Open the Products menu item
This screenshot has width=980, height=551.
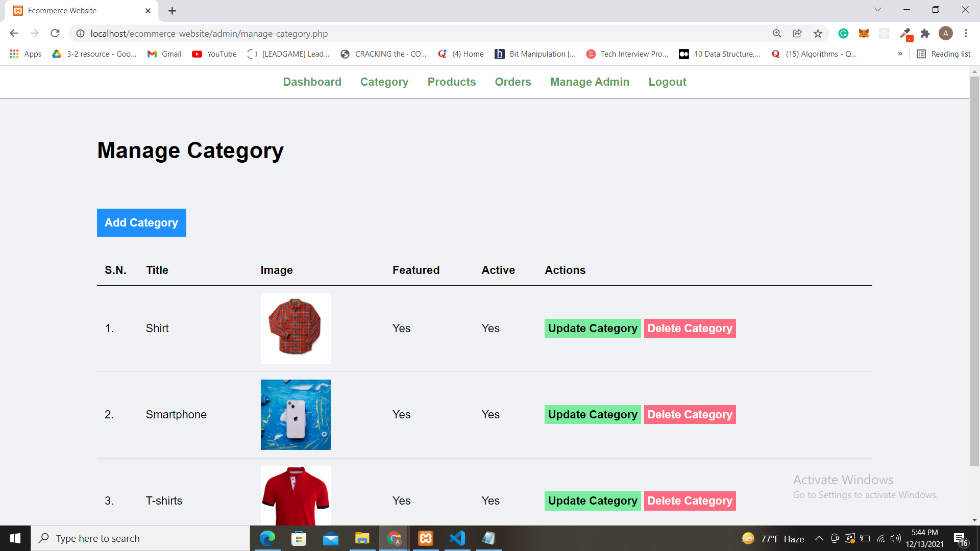[452, 82]
